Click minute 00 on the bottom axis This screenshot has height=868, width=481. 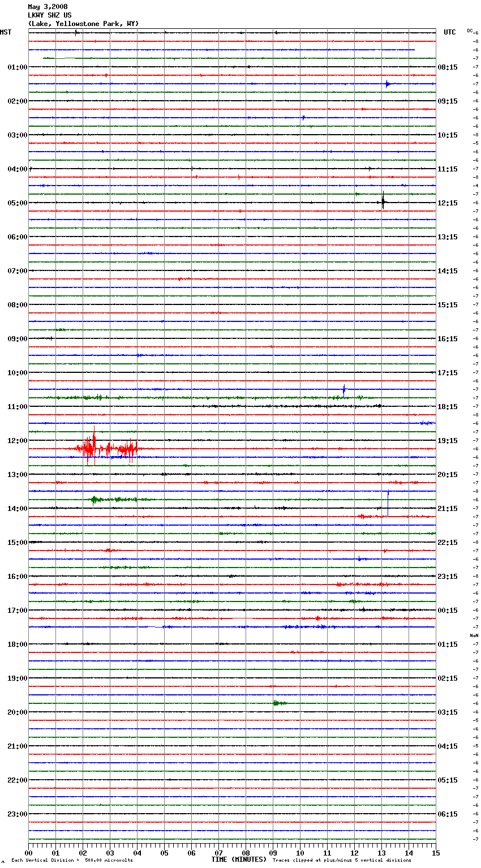(28, 853)
